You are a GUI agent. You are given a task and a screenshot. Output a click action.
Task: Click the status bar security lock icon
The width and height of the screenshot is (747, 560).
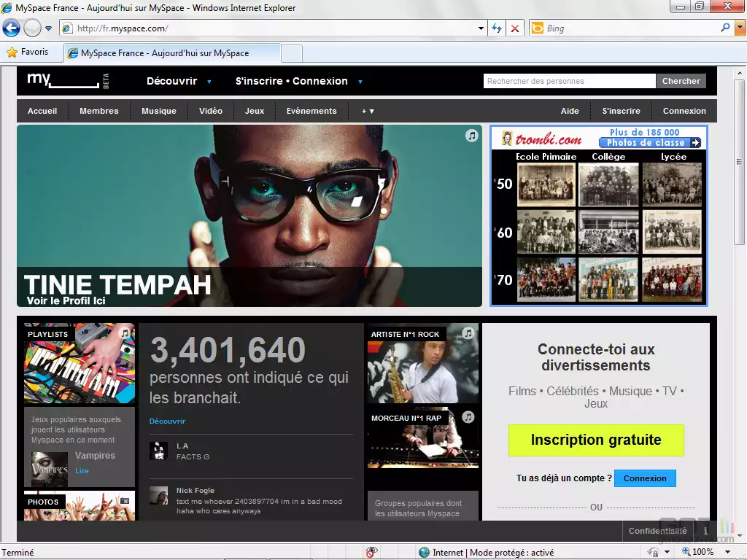653,552
